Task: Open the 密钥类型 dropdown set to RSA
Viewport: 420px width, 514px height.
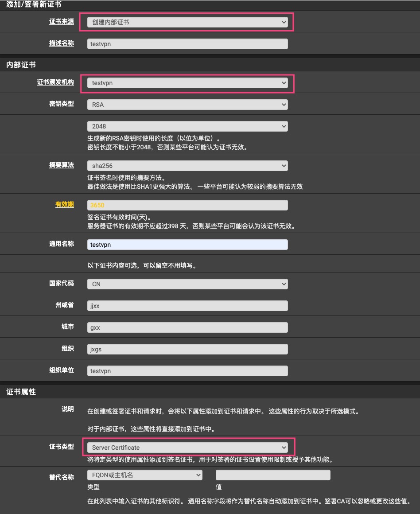Action: [x=187, y=105]
